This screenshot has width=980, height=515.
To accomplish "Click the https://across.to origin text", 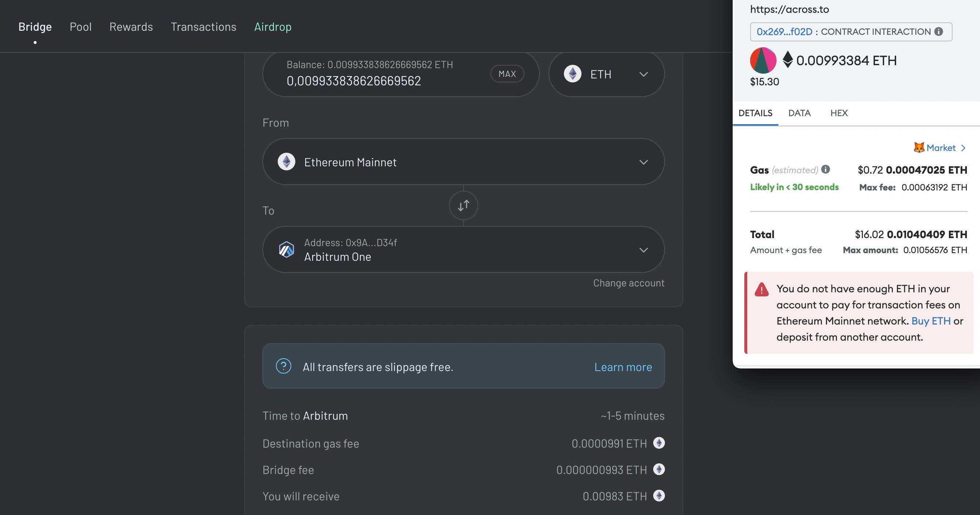I will point(789,9).
